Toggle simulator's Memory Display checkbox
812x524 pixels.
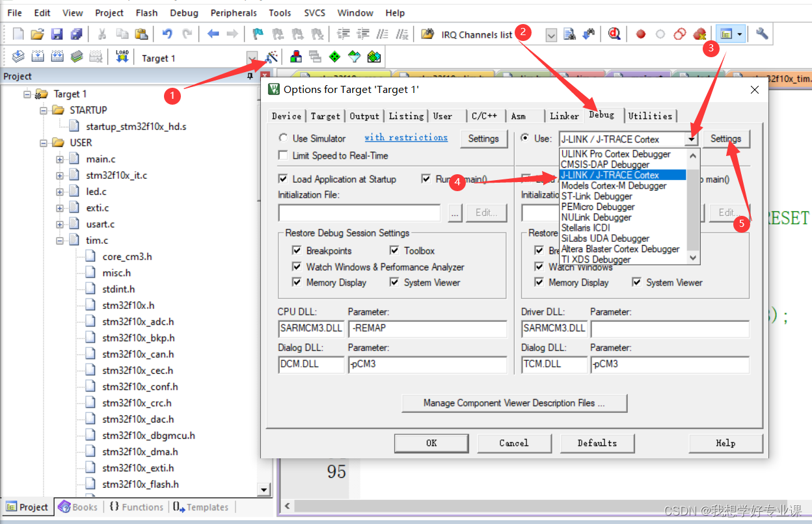297,282
